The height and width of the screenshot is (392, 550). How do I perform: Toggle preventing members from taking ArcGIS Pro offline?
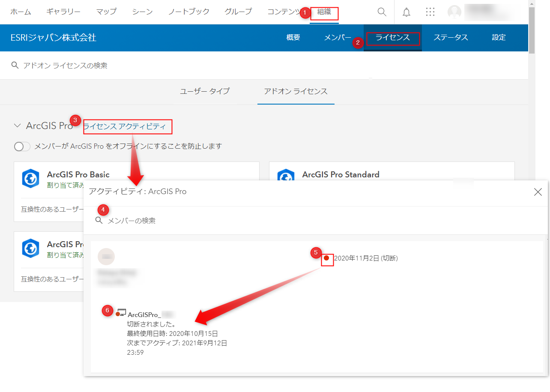pos(22,147)
